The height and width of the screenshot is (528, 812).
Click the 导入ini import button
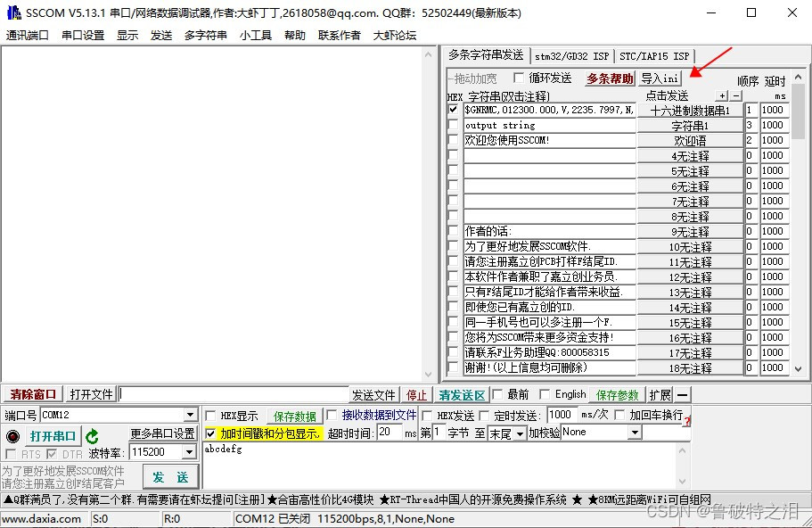[x=660, y=78]
